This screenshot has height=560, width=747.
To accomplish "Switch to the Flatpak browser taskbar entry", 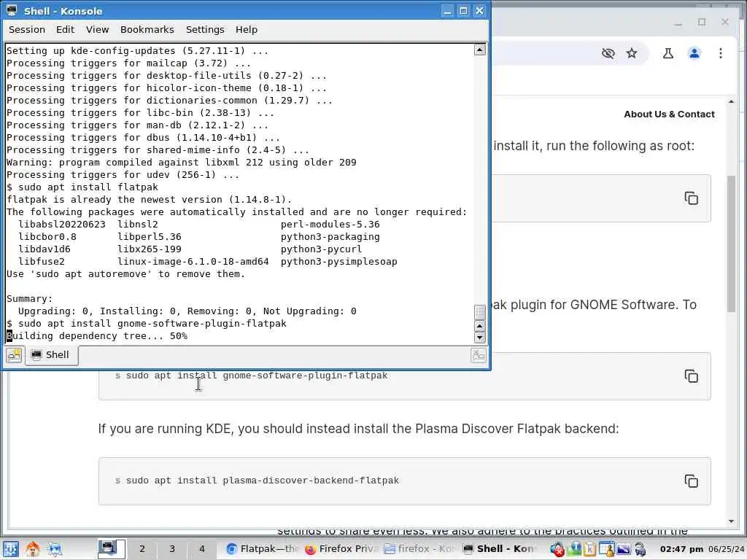I will (x=262, y=549).
